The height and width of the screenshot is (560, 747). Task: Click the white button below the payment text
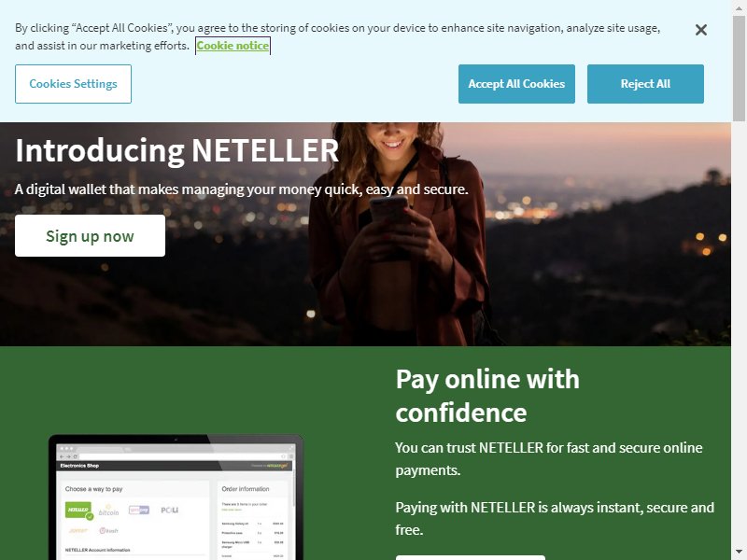click(x=471, y=557)
